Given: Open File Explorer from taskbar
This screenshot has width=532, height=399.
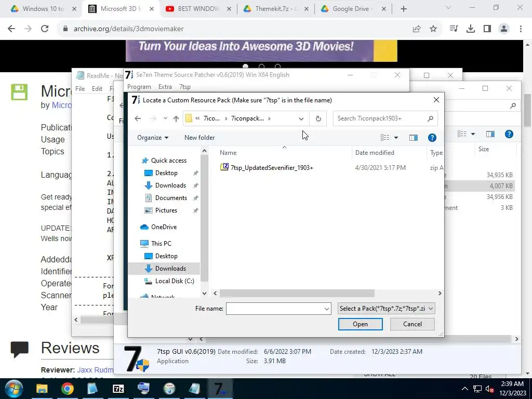Looking at the screenshot, I should [42, 389].
